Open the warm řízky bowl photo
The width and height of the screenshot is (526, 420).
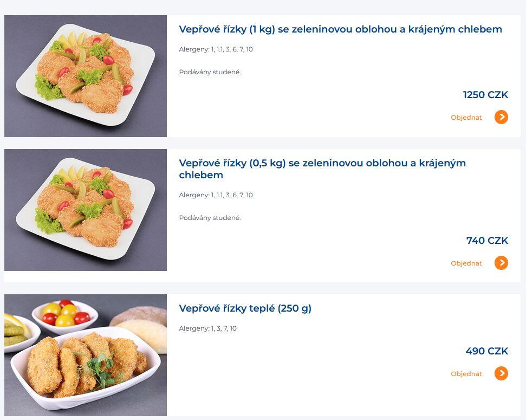pyautogui.click(x=86, y=355)
